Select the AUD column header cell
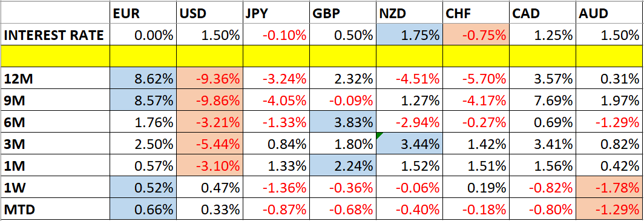Screen dimensions: 644x221 point(609,13)
